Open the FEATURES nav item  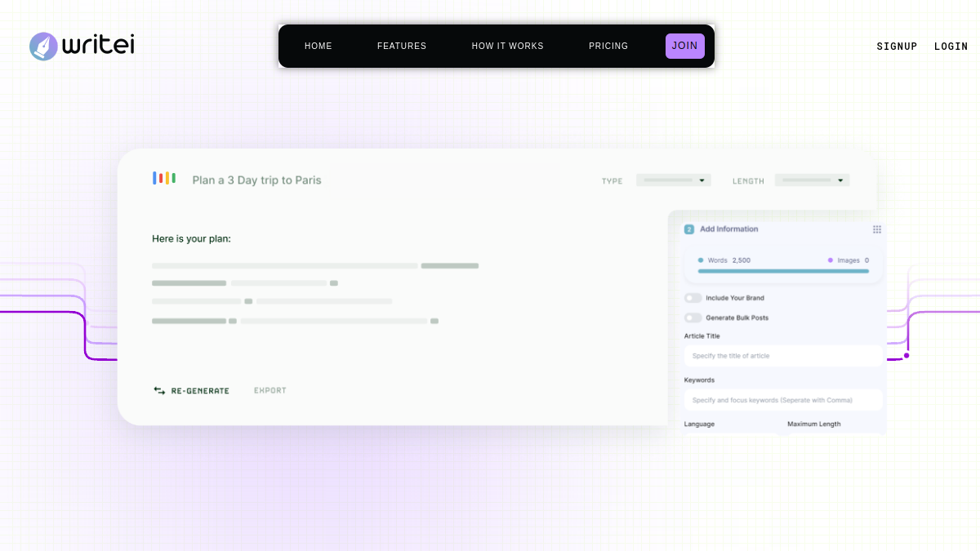[x=402, y=47]
